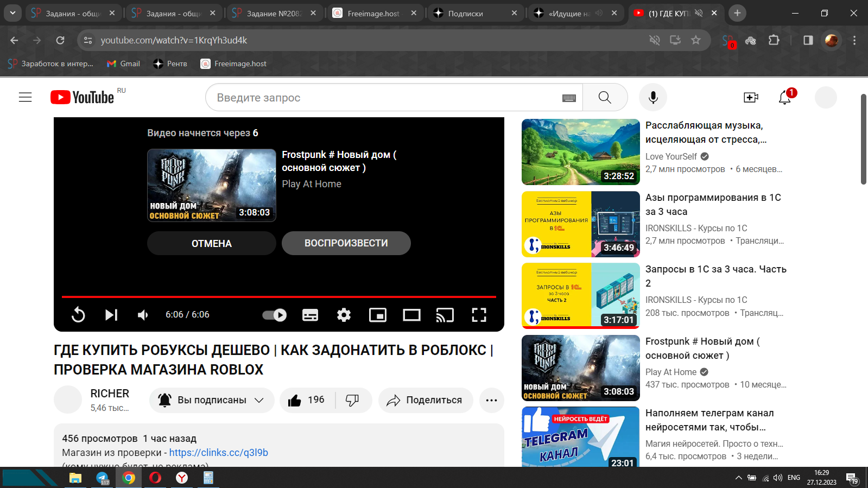Enter full screen mode
This screenshot has width=868, height=488.
pyautogui.click(x=479, y=315)
